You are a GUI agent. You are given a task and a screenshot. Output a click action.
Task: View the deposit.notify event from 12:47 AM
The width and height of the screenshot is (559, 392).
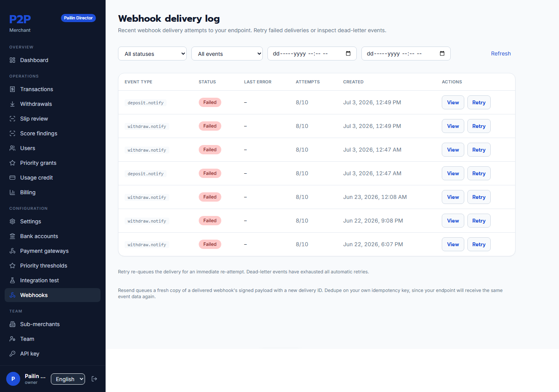(453, 173)
